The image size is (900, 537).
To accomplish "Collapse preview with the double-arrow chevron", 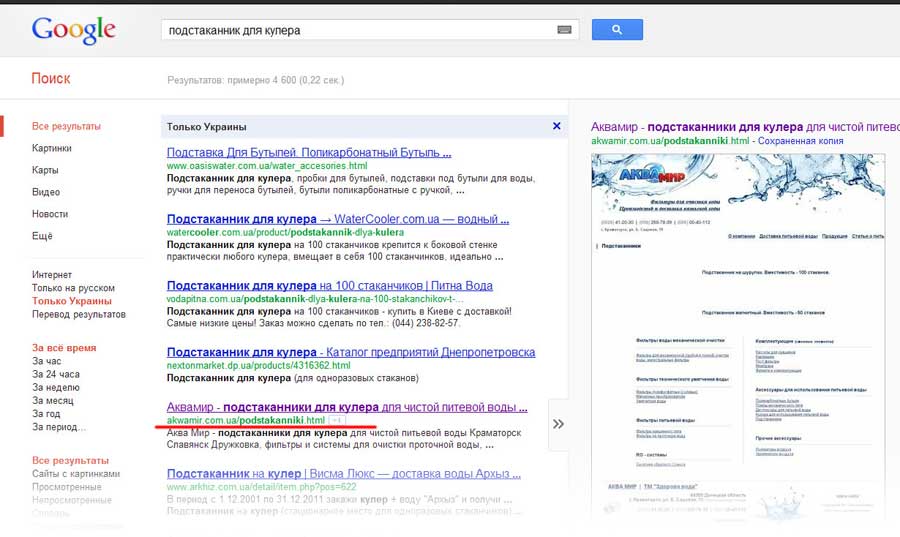I will click(558, 424).
